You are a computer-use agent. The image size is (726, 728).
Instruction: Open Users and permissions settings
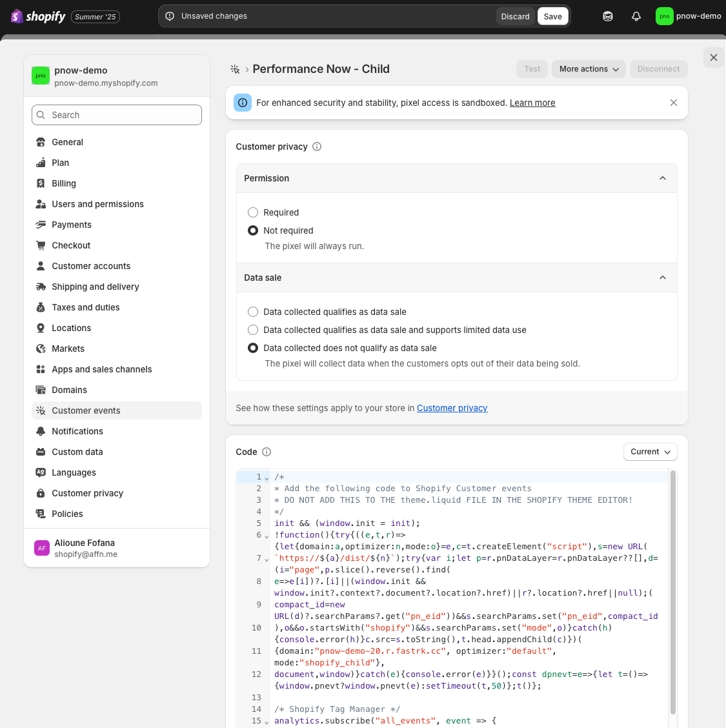[117, 205]
